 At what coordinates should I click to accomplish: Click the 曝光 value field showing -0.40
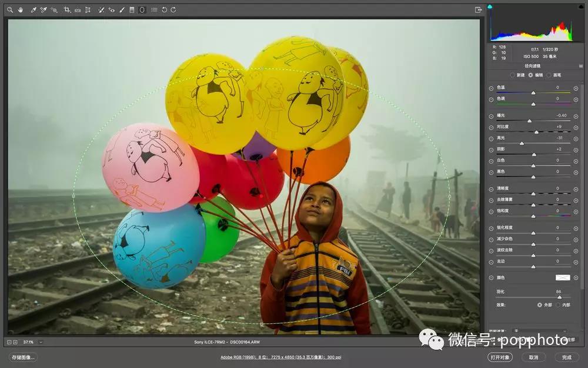562,115
